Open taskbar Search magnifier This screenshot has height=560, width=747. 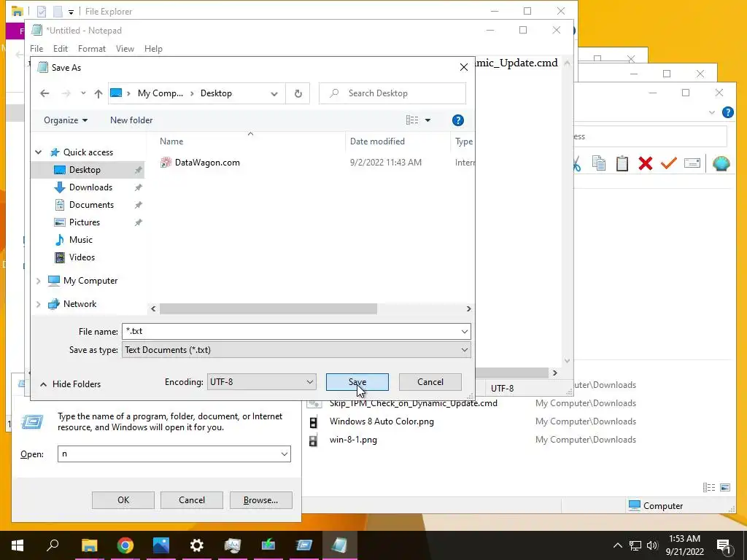(x=53, y=545)
